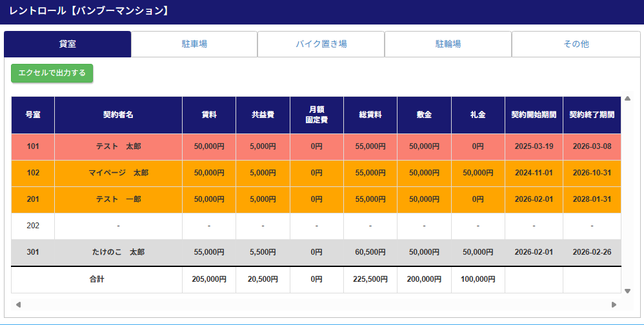Screen dimensions: 644x325
Task: Click the vacant room 202 row
Action: tap(33, 226)
